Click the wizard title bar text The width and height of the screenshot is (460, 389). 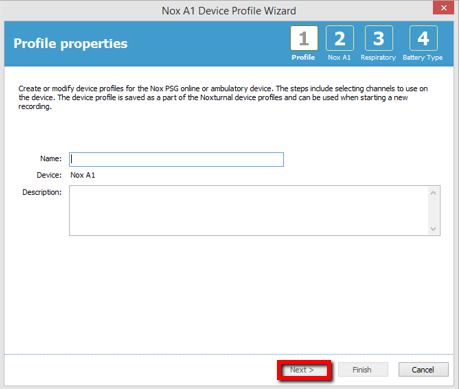coord(229,11)
